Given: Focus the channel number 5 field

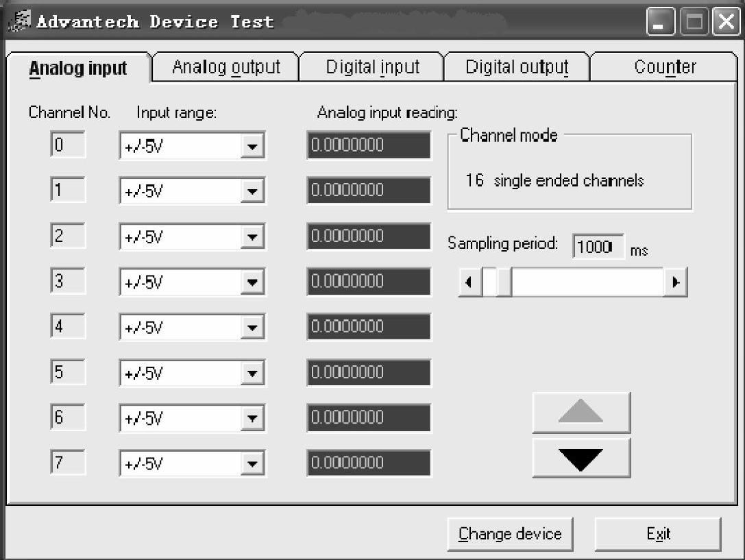Looking at the screenshot, I should click(68, 372).
